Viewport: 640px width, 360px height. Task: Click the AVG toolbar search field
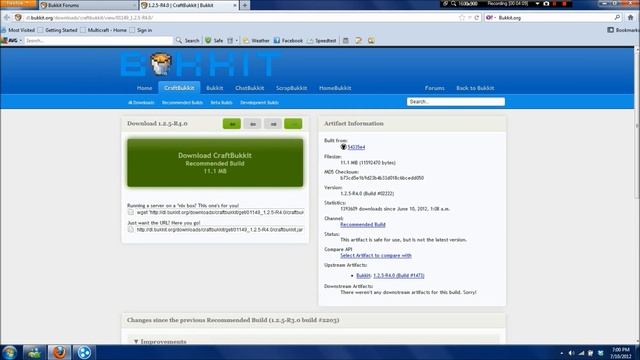(x=98, y=40)
